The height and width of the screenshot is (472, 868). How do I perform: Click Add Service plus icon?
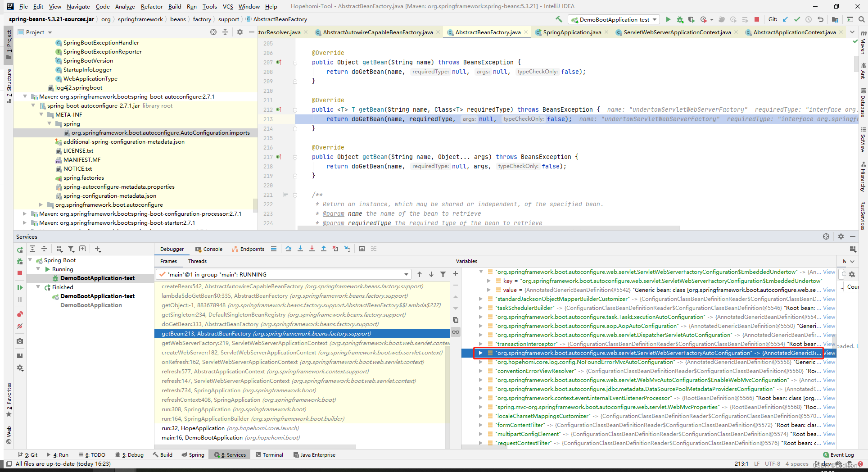(x=98, y=249)
